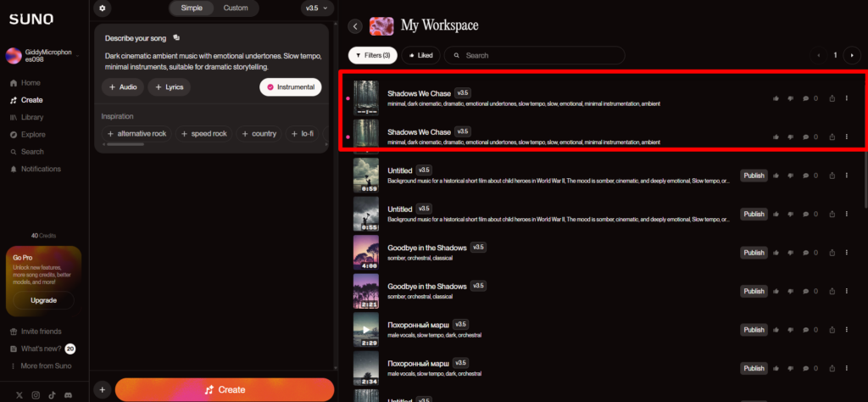The height and width of the screenshot is (402, 868).
Task: Open Suno's X social link icon
Action: point(20,395)
